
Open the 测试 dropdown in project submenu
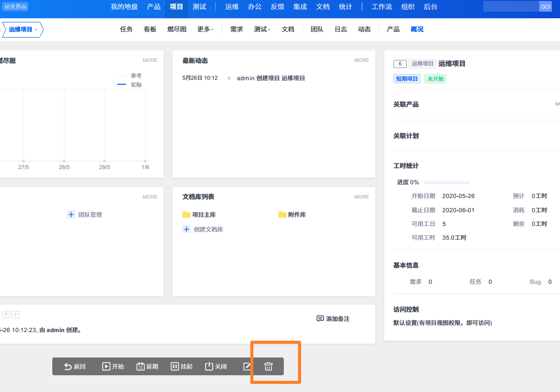262,29
